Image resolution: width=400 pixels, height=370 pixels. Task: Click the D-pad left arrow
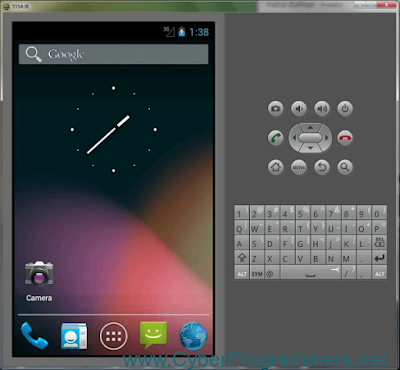[x=294, y=138]
